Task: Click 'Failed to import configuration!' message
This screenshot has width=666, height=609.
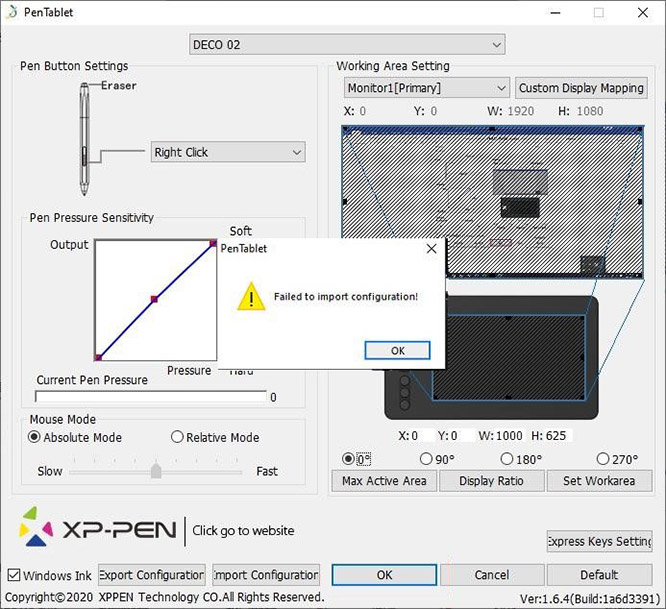Action: [346, 296]
